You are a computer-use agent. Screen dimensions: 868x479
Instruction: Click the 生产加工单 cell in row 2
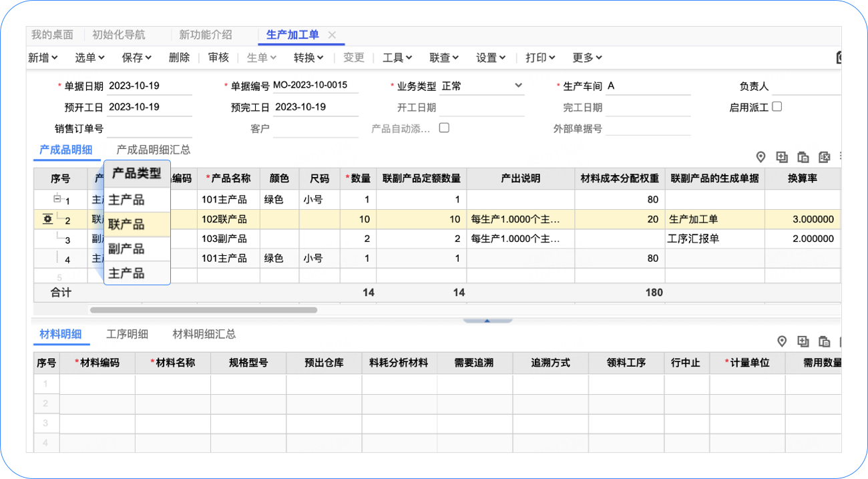point(715,219)
